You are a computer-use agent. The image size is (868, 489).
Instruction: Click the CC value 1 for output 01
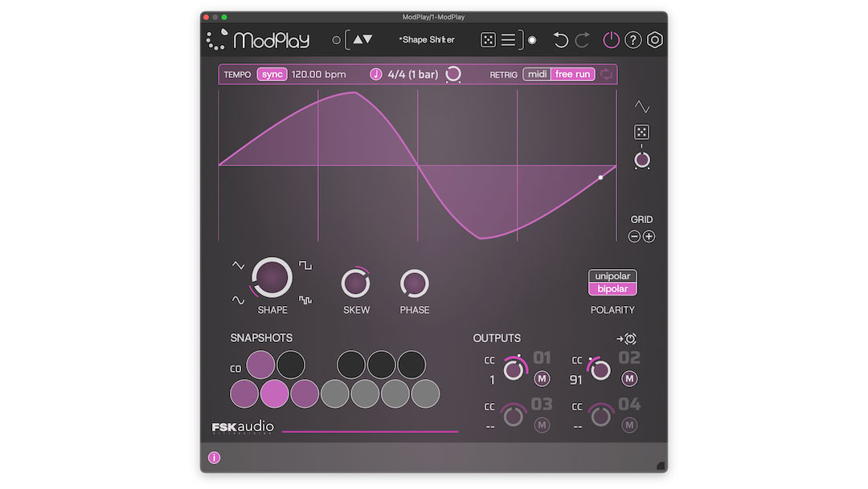coord(492,380)
